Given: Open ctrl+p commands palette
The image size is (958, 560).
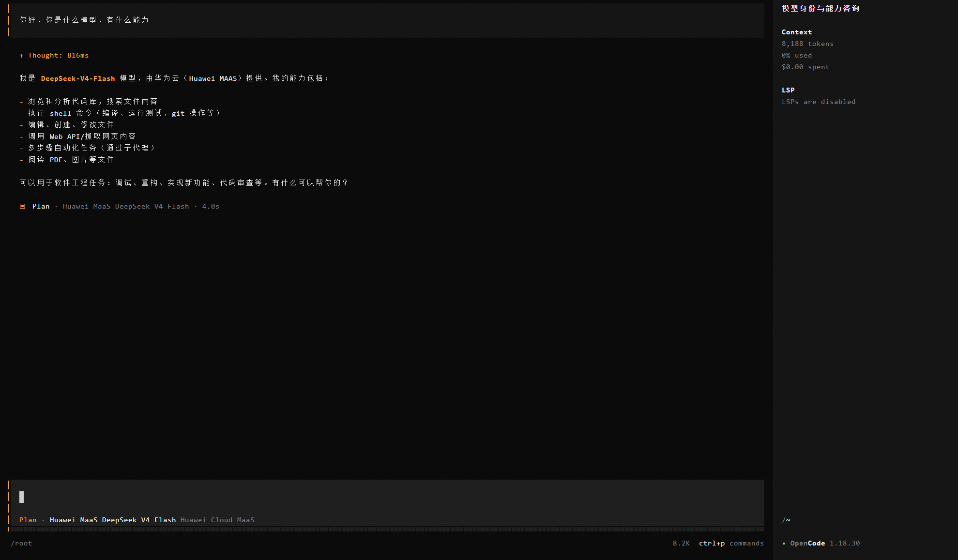Looking at the screenshot, I should [731, 543].
